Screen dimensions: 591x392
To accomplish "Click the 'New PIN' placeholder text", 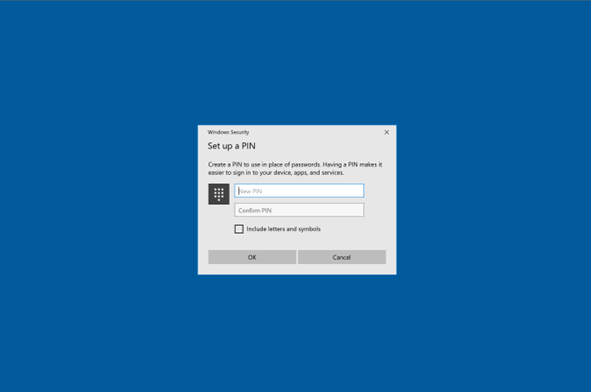I will coord(250,191).
